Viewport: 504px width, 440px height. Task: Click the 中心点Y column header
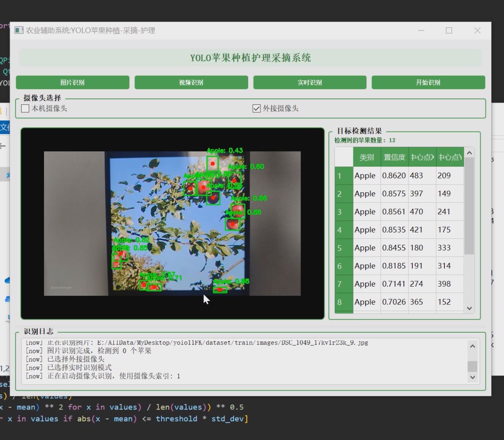450,157
